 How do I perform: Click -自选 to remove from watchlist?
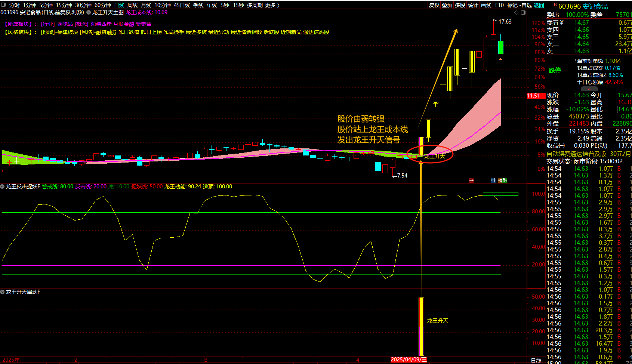click(x=526, y=5)
